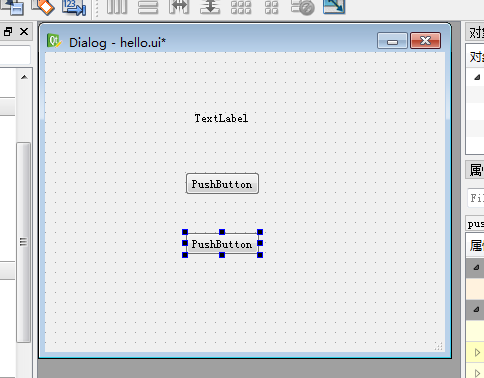Collapse the object tree root node
484x378 pixels.
point(477,77)
